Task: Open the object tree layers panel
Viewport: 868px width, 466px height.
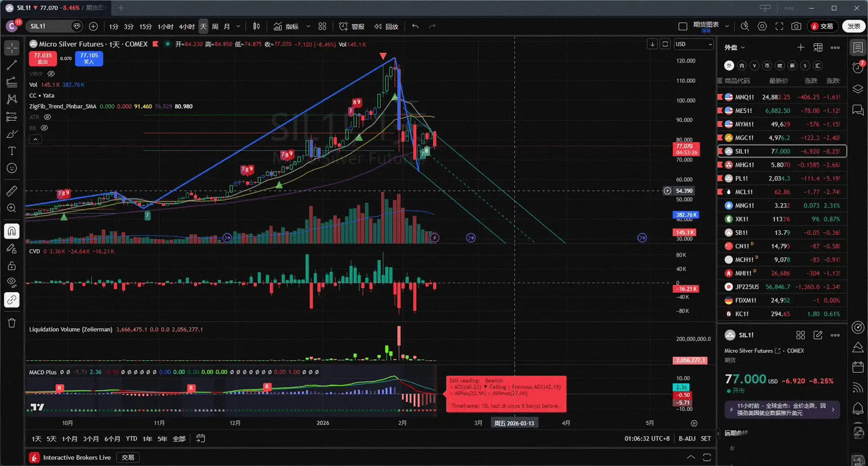Action: [858, 89]
